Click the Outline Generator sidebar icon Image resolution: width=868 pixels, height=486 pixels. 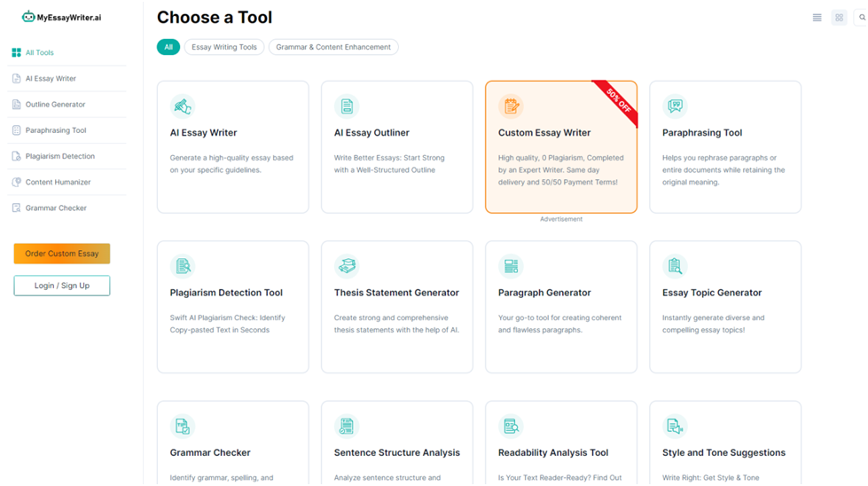(16, 104)
